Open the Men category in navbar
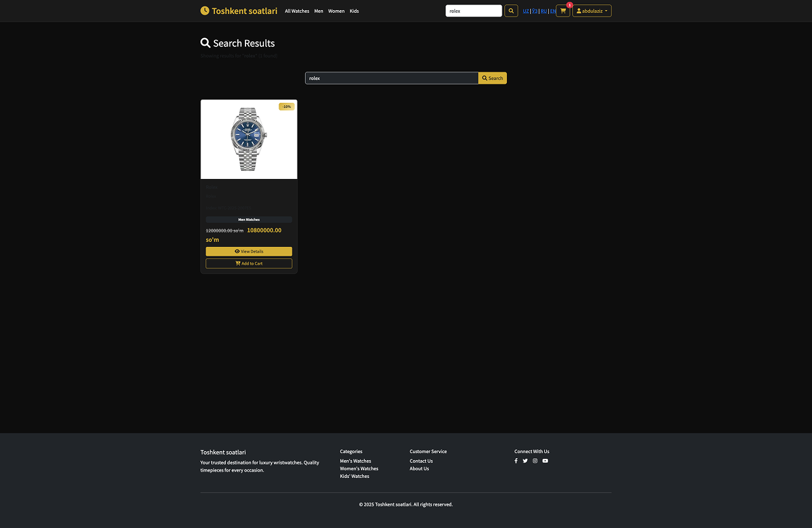Image resolution: width=812 pixels, height=528 pixels. coord(318,11)
